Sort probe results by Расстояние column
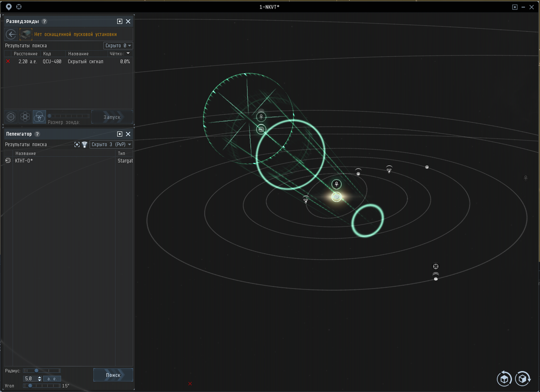540x392 pixels. tap(26, 54)
